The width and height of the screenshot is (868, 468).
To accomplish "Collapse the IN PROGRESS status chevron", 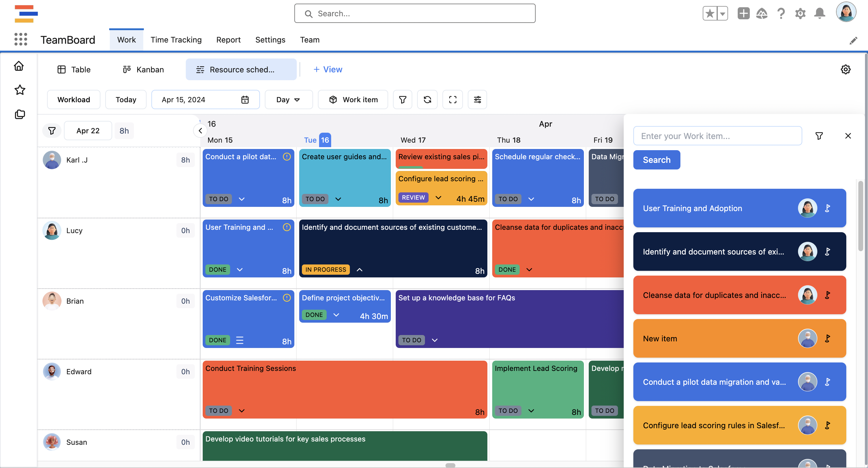I will click(360, 270).
